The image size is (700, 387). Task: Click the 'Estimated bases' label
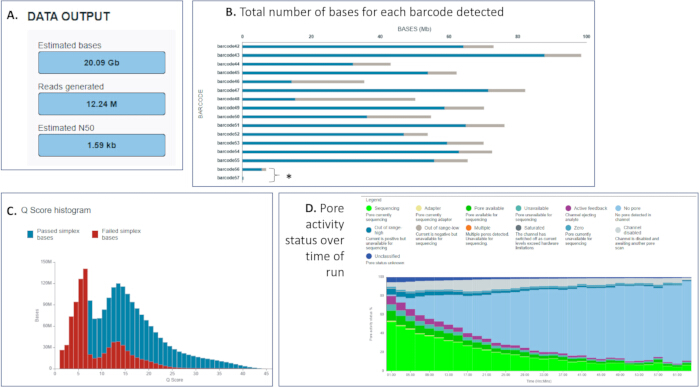[70, 45]
